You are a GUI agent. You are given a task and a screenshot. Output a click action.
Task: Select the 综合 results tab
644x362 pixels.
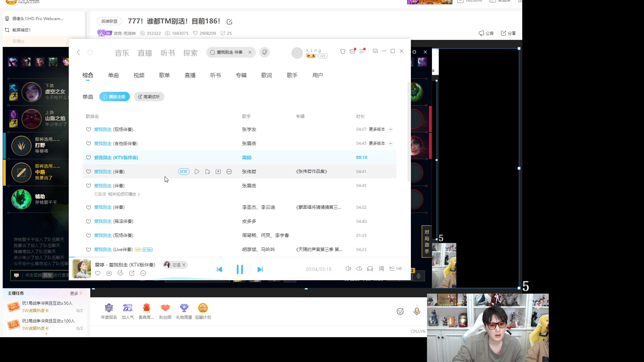pyautogui.click(x=88, y=75)
